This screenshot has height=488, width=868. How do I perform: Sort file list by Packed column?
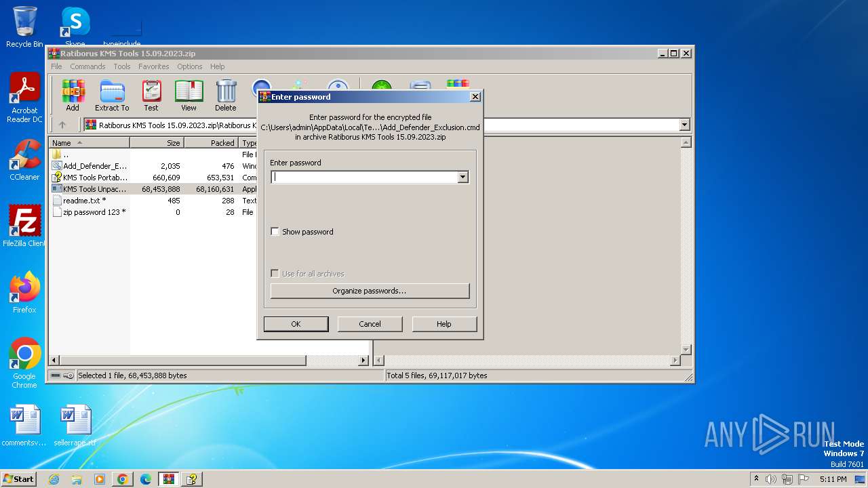[212, 143]
